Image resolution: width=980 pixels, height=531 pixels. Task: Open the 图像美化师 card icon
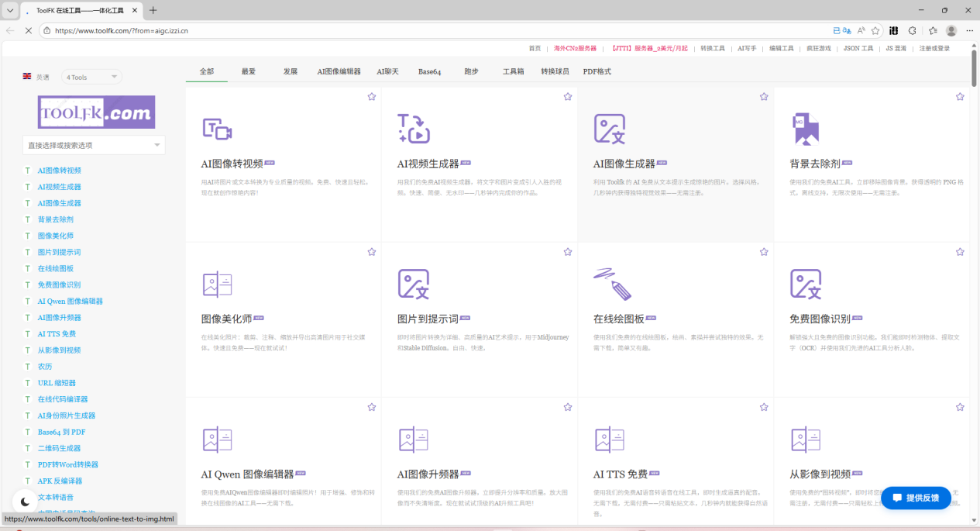tap(217, 284)
